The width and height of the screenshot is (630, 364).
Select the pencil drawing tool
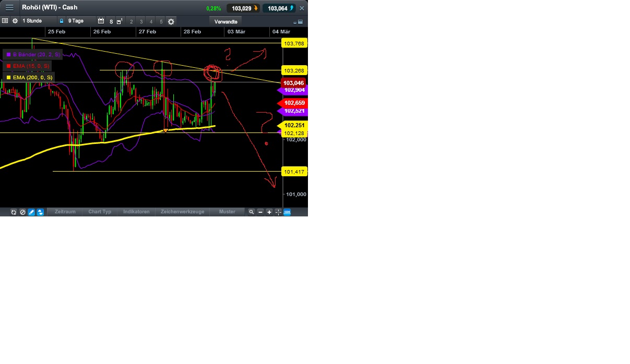point(31,212)
